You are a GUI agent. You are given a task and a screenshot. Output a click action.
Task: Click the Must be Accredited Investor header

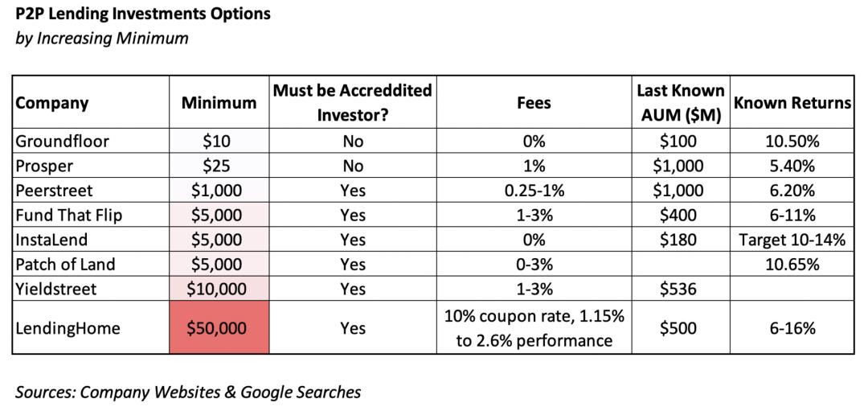coord(352,102)
